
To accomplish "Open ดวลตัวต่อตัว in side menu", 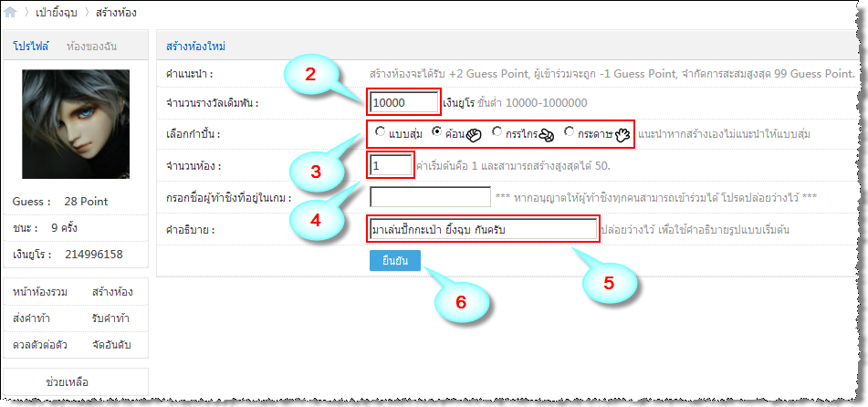I will [x=40, y=345].
